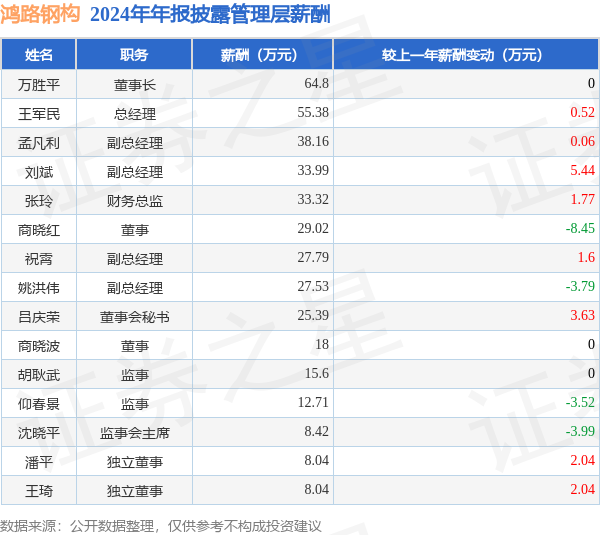Screen dimensions: 600x535
Task: Click the 总经理 position for 王军民
Action: [135, 114]
